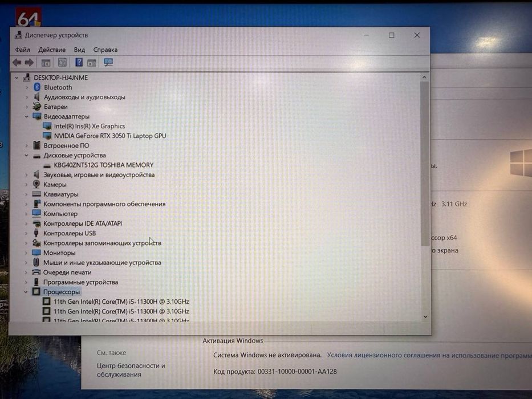Click the Device Manager title bar icon

click(x=18, y=35)
